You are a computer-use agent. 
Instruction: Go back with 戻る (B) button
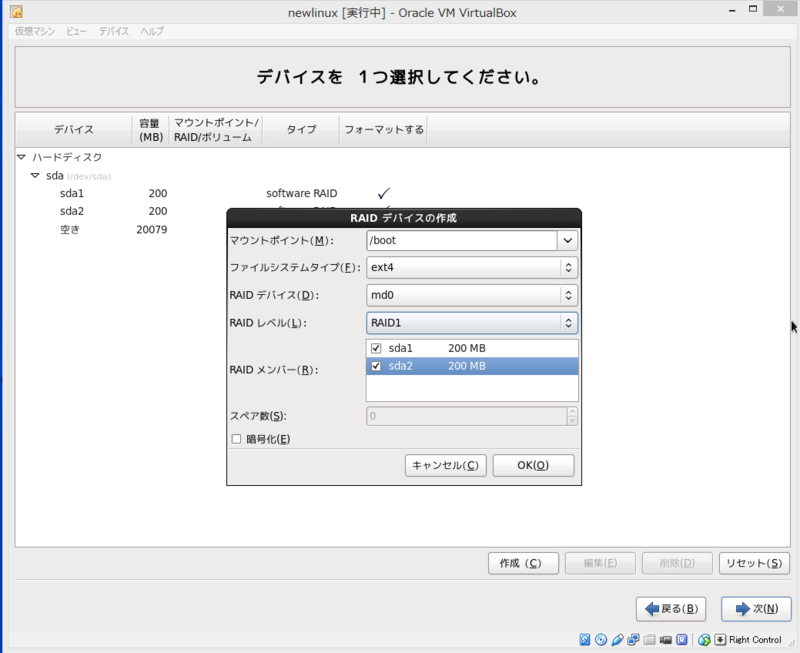tap(671, 609)
